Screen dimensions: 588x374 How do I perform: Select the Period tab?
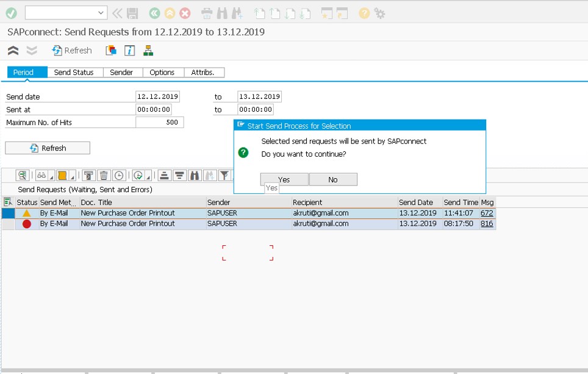pyautogui.click(x=27, y=73)
